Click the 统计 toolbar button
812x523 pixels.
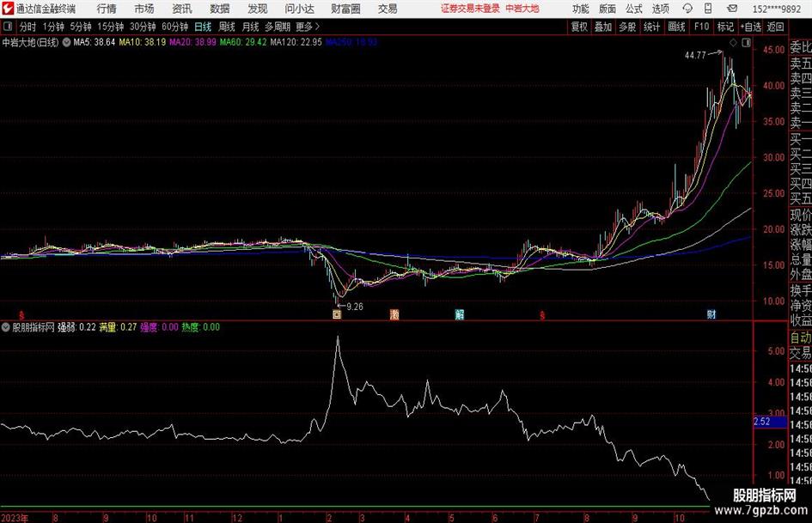pyautogui.click(x=651, y=27)
